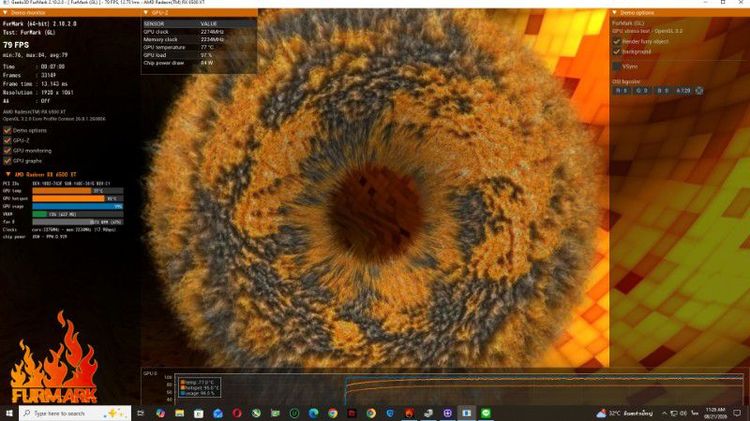Select the Frames count line in Demo monitor
Image resolution: width=750 pixels, height=421 pixels.
tap(30, 75)
